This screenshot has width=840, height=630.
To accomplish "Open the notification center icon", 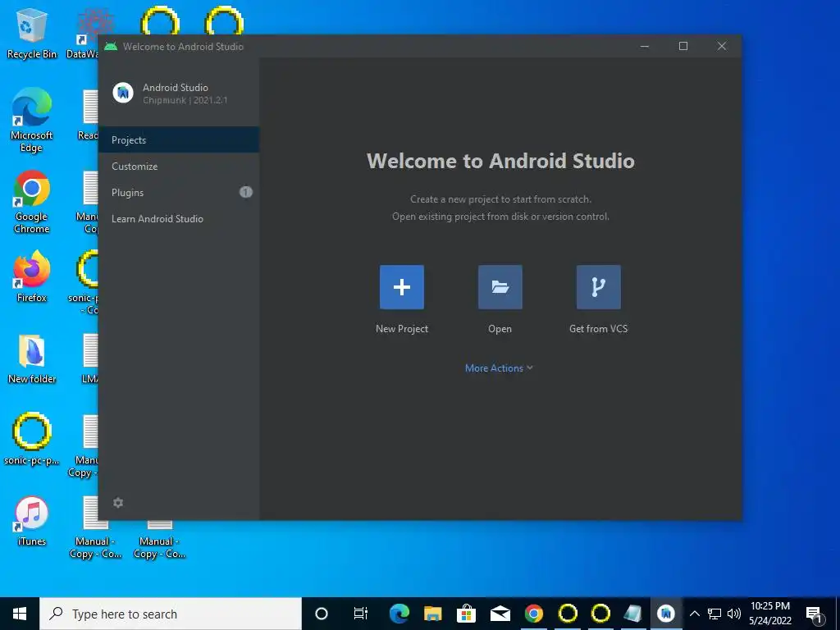I will pyautogui.click(x=815, y=614).
